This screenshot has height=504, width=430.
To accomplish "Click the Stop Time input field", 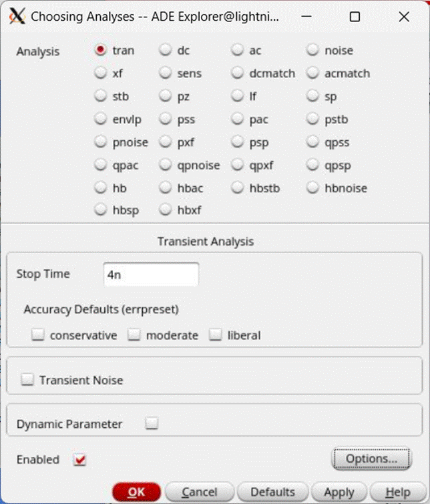I will (151, 274).
